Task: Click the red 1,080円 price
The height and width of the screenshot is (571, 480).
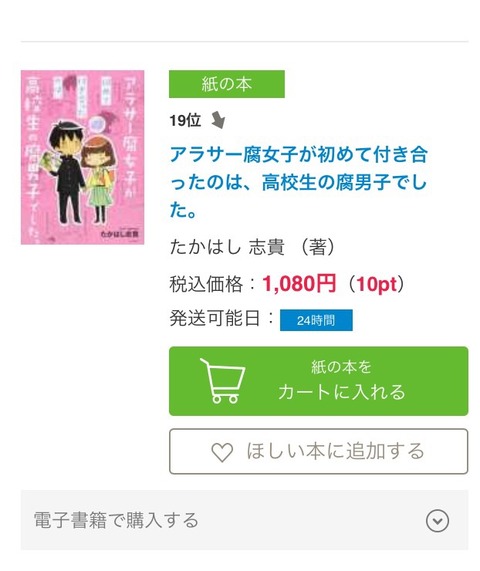Action: coord(299,283)
